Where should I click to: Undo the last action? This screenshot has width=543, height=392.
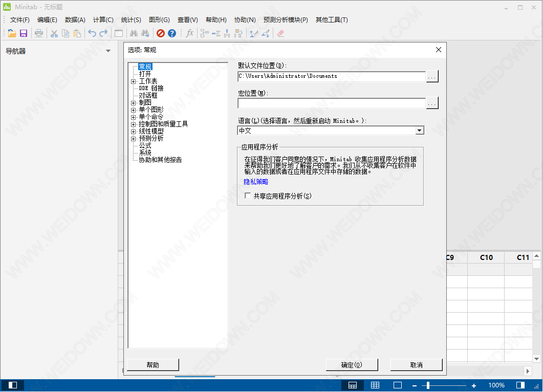pyautogui.click(x=92, y=33)
